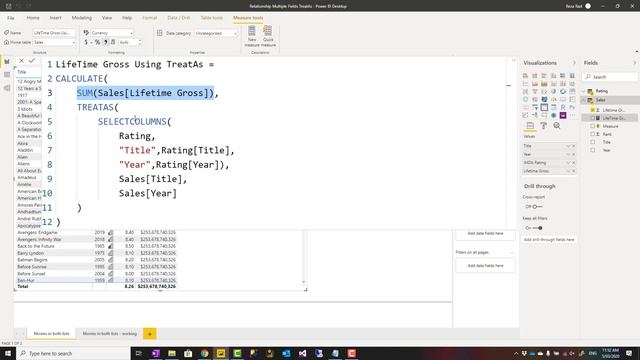Check the Rank field checkbox

coord(593,134)
